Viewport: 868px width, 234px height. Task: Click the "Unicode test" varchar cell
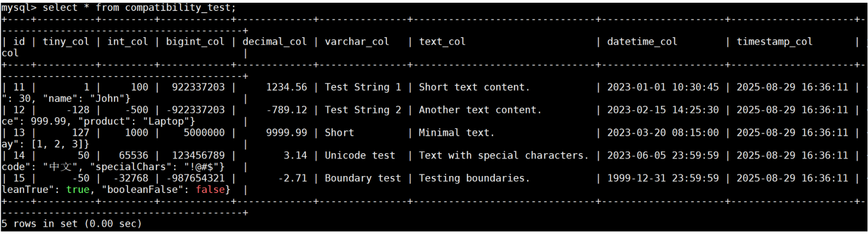tap(360, 155)
